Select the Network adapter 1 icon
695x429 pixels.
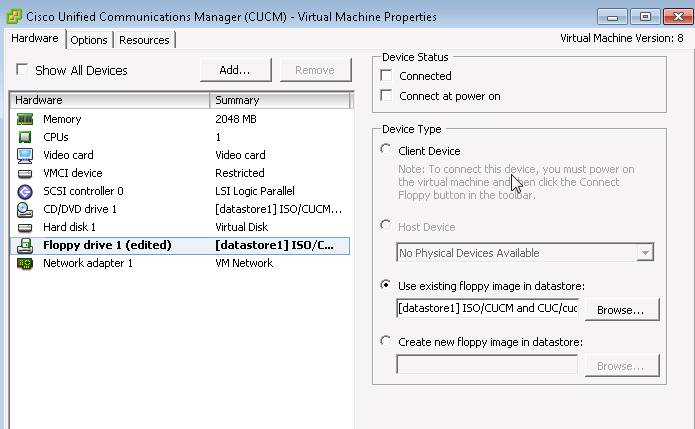25,263
